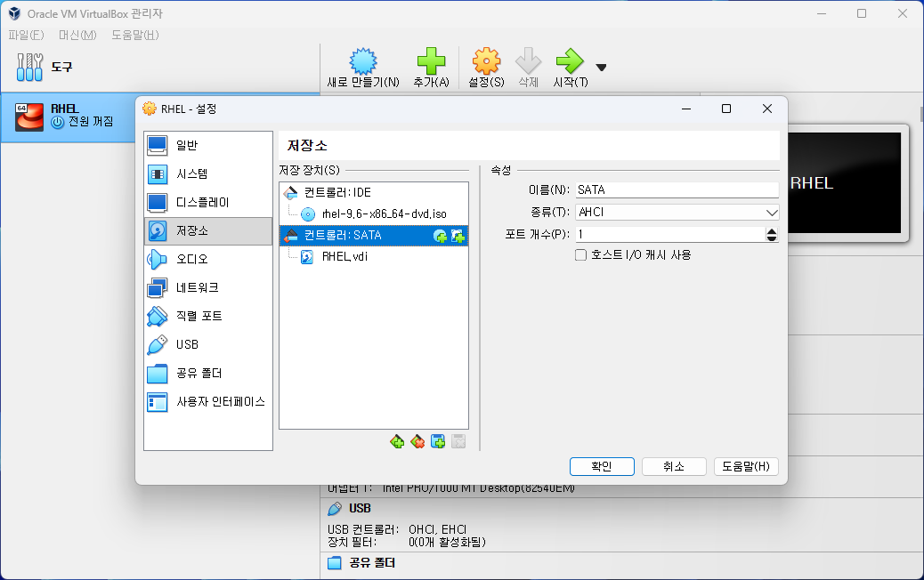Click 시작(T) green arrow toolbar icon
The image size is (924, 580).
(570, 68)
